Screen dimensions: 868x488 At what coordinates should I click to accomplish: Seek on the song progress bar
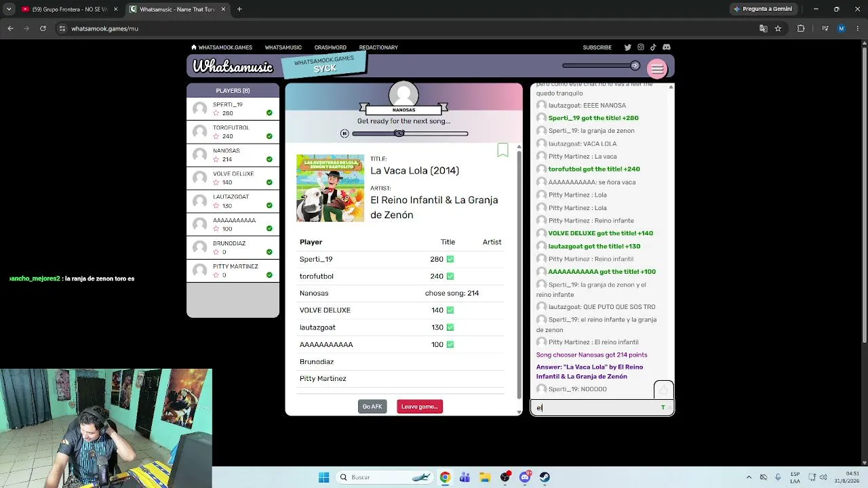coord(410,134)
